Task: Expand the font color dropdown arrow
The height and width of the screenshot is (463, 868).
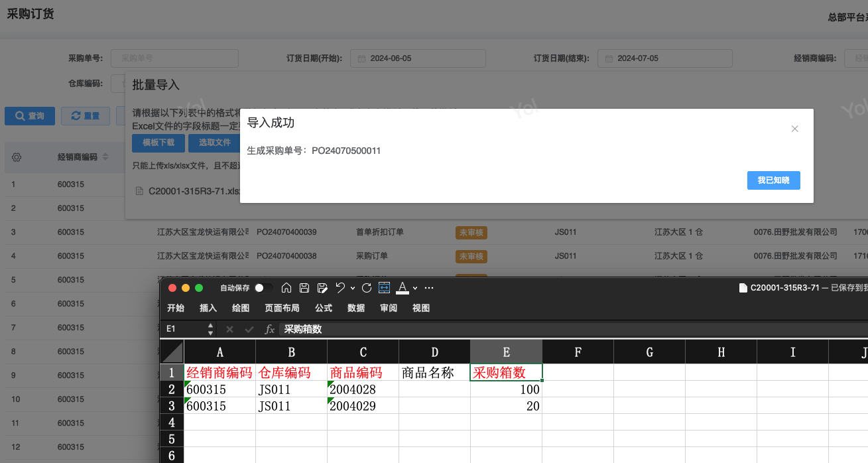Action: pyautogui.click(x=415, y=288)
